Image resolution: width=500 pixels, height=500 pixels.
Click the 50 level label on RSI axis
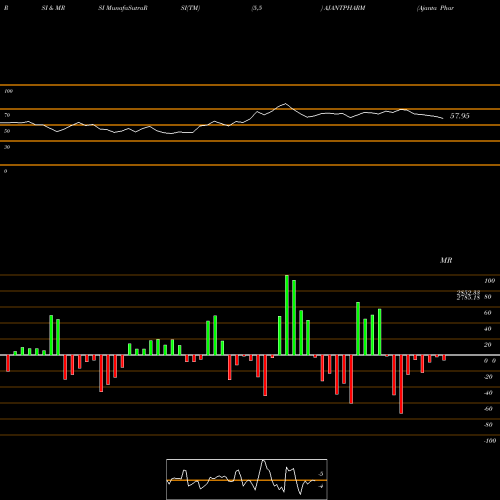(x=7, y=131)
